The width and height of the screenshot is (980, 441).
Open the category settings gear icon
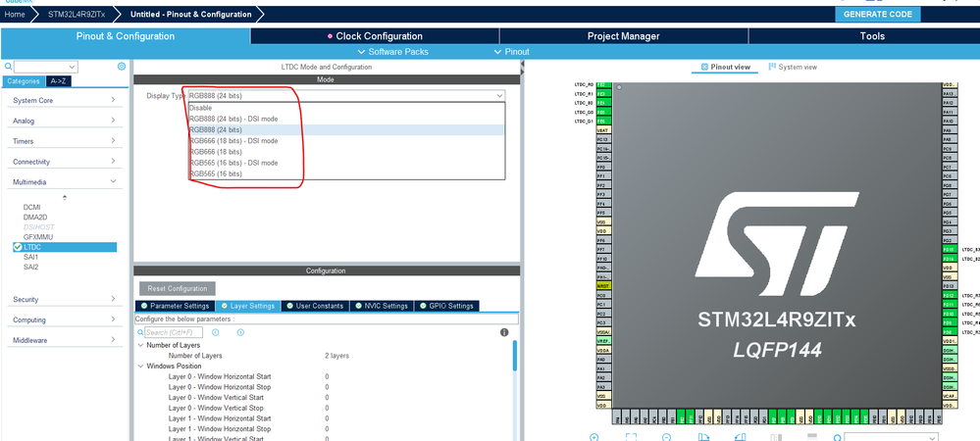122,67
